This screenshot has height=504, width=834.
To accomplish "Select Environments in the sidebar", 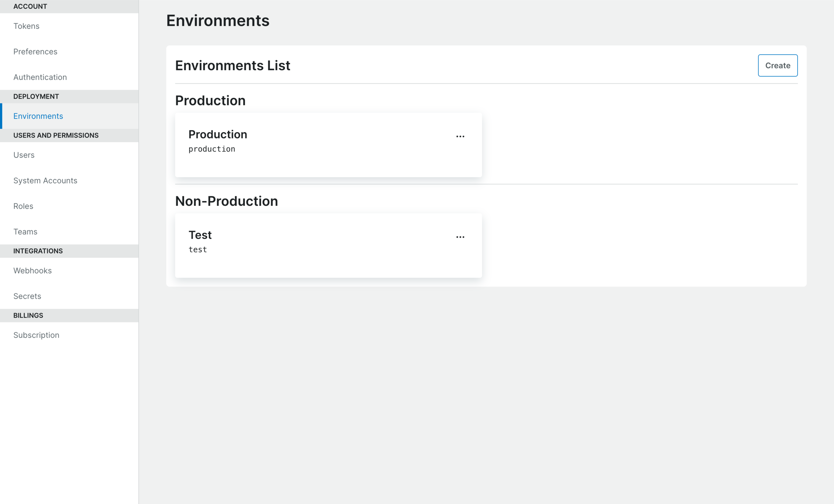I will click(38, 116).
